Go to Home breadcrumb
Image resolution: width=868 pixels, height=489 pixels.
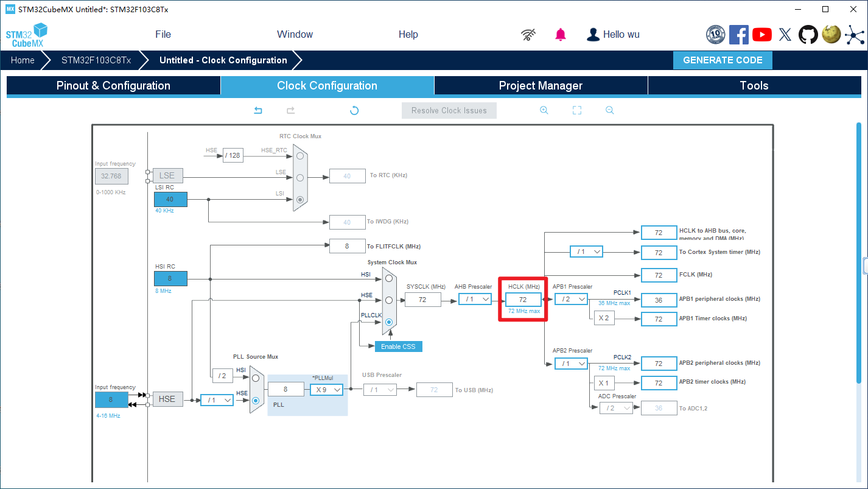point(23,60)
